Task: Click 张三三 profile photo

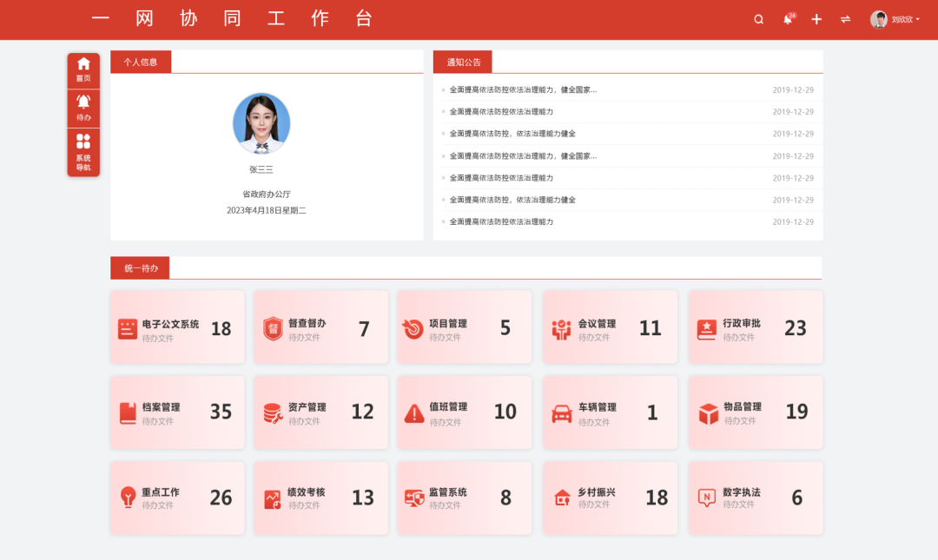Action: click(261, 124)
